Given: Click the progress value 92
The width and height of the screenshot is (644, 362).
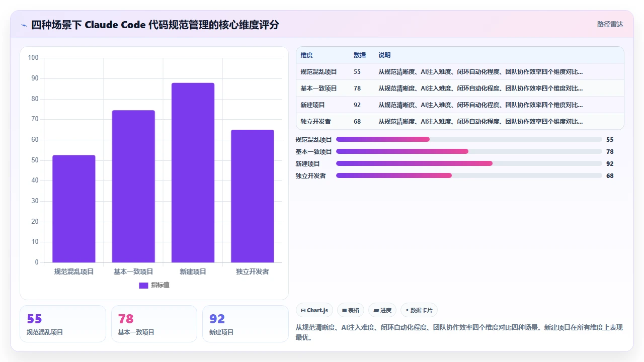Looking at the screenshot, I should tap(610, 164).
